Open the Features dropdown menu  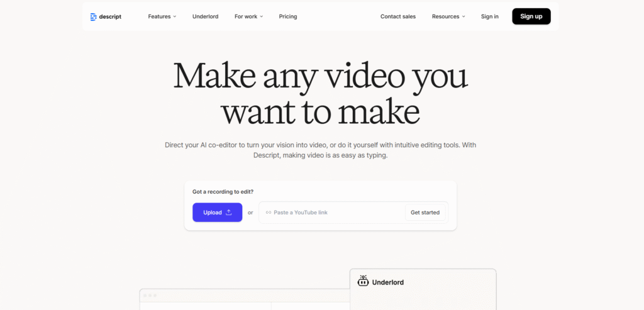click(162, 17)
